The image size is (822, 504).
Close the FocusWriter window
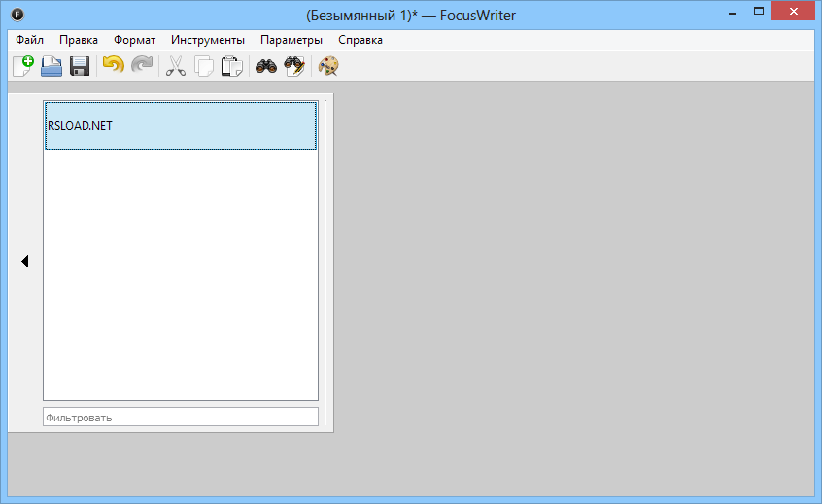coord(793,12)
